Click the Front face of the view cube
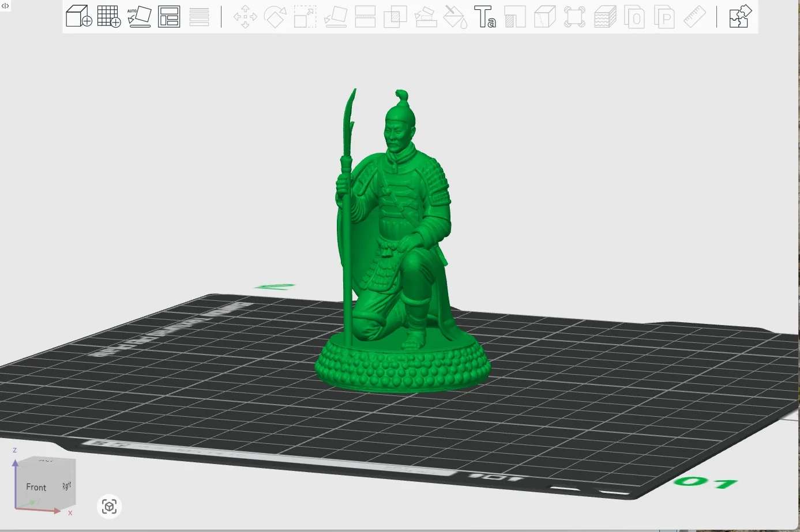 (x=37, y=487)
